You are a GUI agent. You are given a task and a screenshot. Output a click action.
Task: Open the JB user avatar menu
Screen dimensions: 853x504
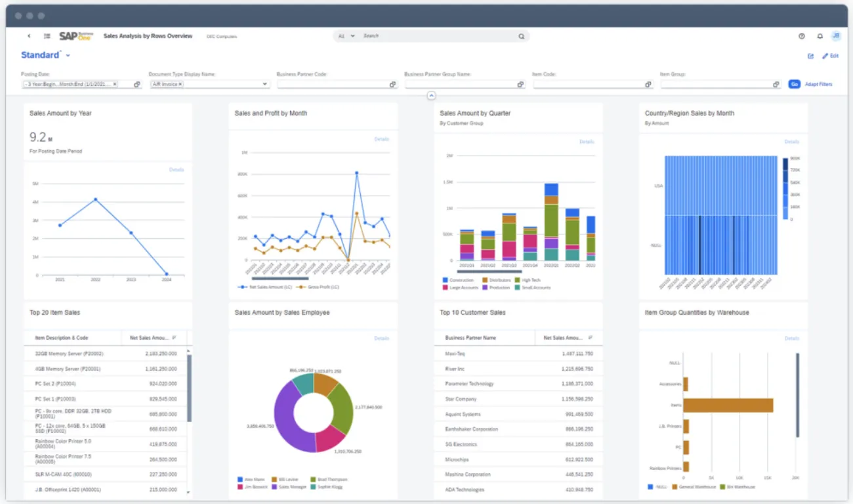pos(837,36)
